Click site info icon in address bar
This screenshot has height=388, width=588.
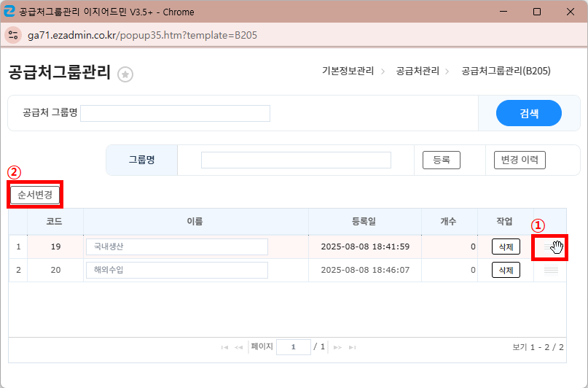pyautogui.click(x=13, y=35)
